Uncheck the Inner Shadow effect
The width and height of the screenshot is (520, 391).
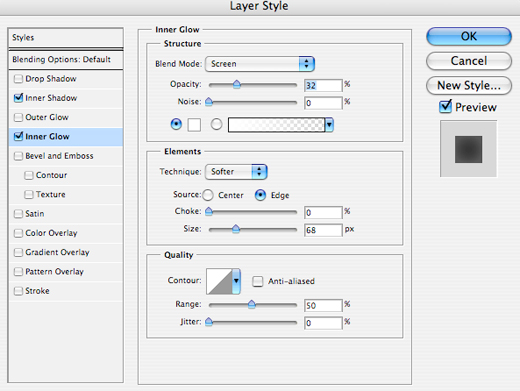[18, 98]
